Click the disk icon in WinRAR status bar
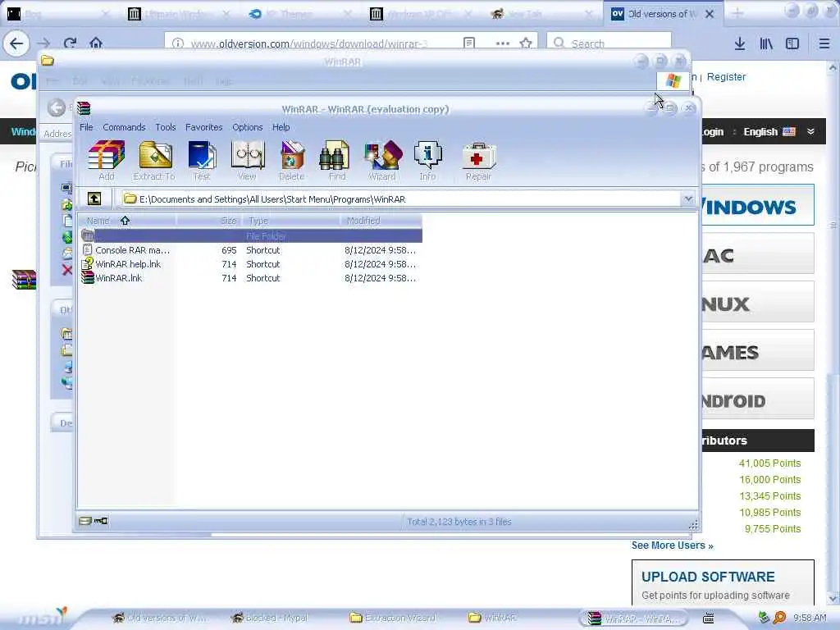 pos(84,521)
